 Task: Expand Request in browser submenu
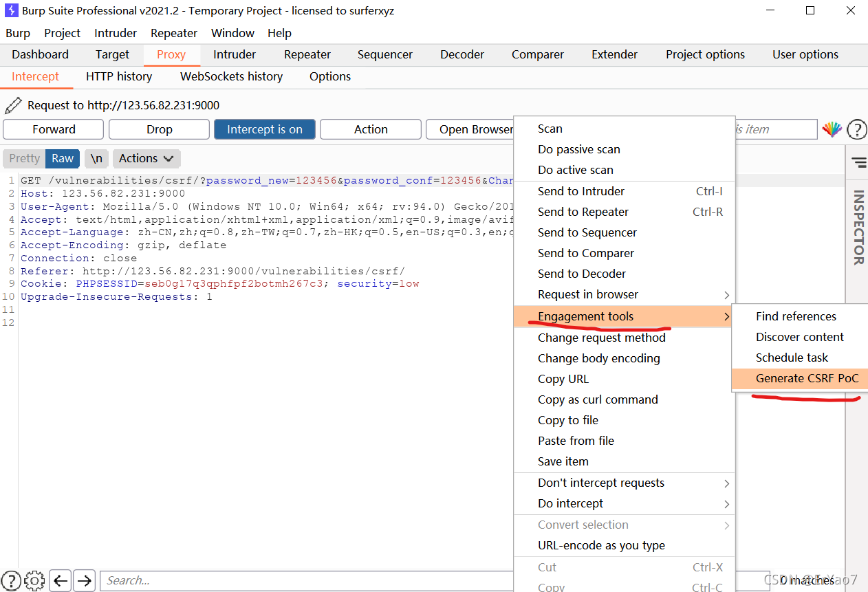tap(625, 294)
